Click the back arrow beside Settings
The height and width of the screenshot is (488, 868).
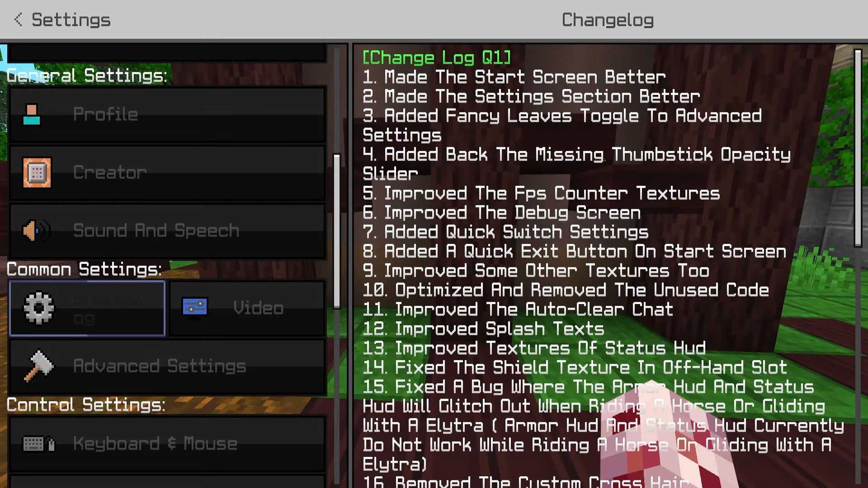[x=18, y=19]
